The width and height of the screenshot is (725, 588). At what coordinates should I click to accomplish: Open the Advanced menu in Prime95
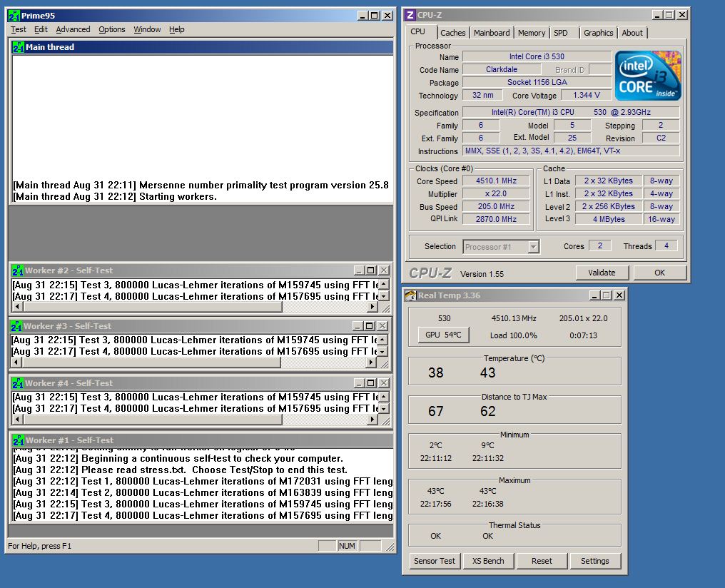[73, 29]
